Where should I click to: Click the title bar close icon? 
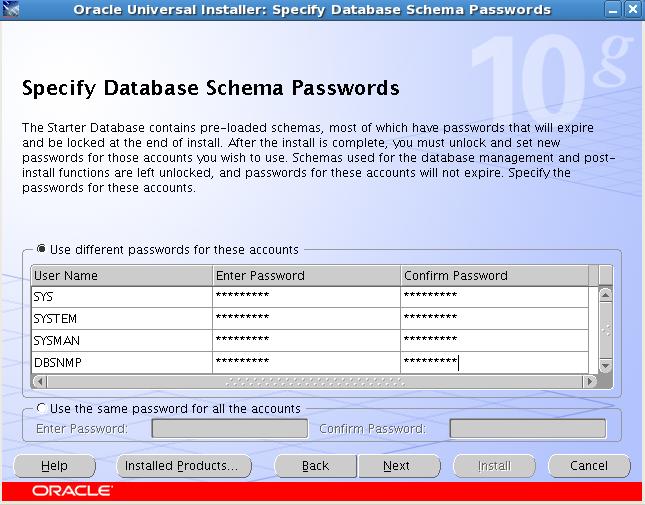634,10
